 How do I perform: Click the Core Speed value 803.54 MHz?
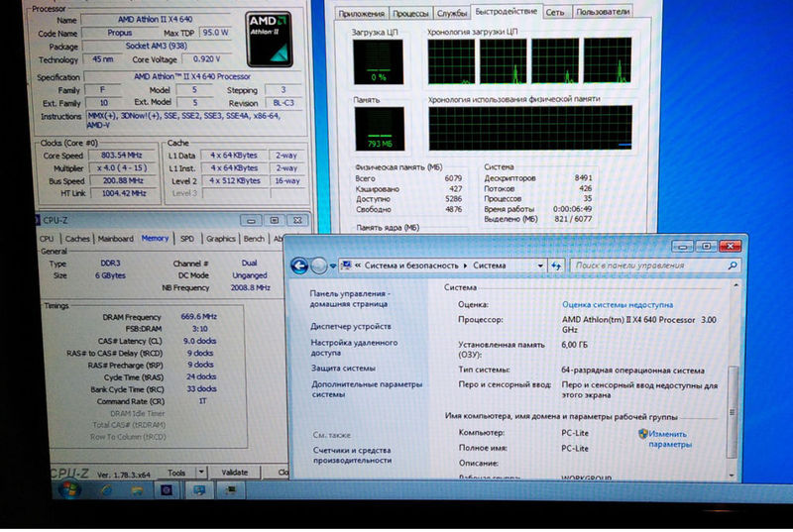[121, 156]
